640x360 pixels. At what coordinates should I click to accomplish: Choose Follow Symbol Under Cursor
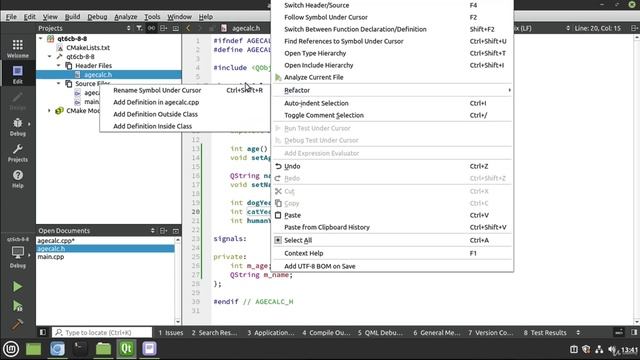(393, 17)
